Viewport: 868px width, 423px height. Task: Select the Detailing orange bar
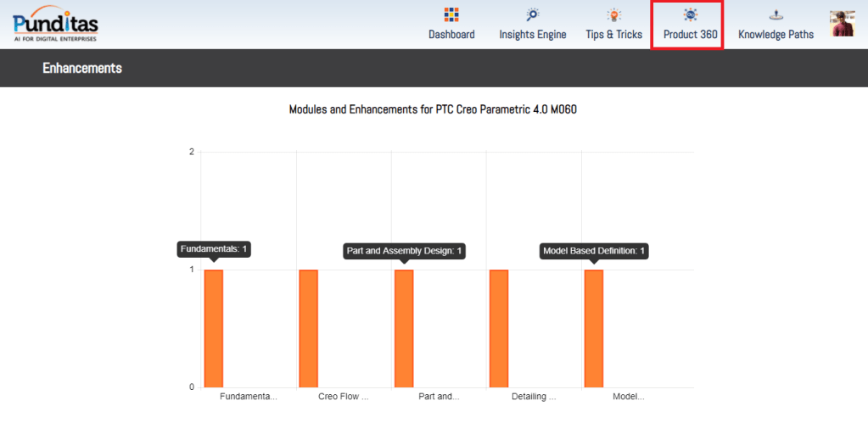point(499,328)
